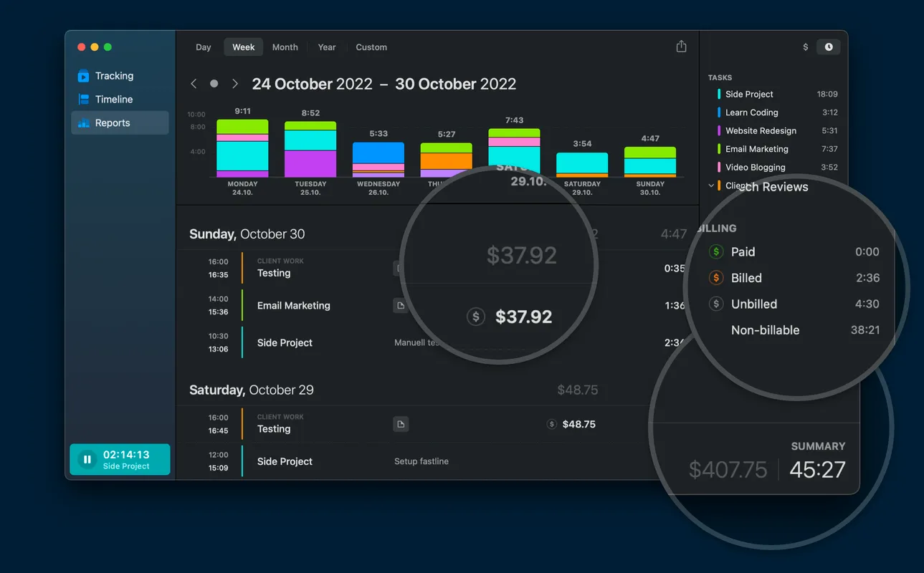Pause the running Side Project timer
Screen dimensions: 924x573
point(87,460)
